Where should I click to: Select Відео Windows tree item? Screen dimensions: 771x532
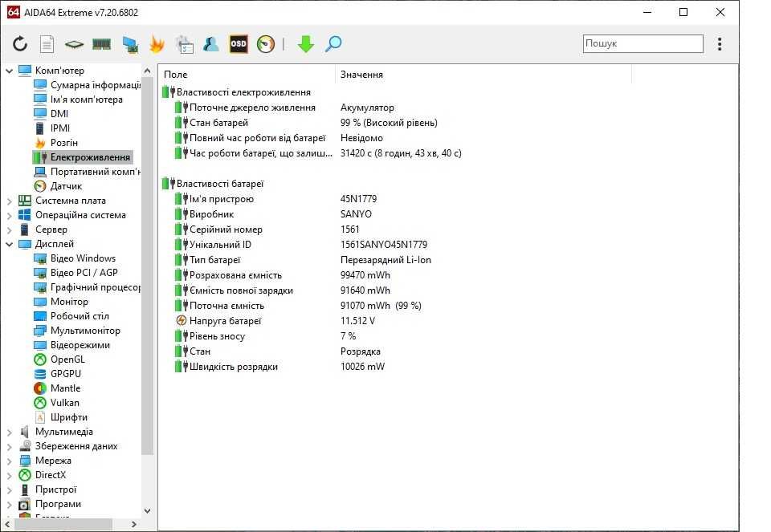tap(75, 258)
